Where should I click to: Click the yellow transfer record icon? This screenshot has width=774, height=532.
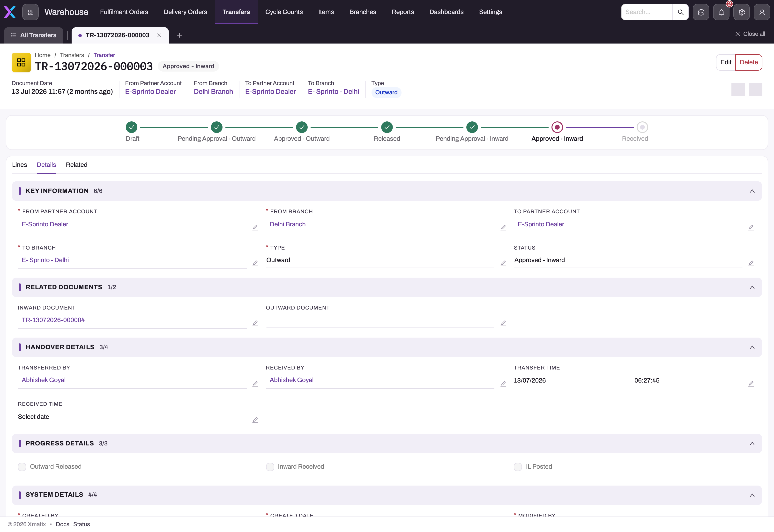(21, 62)
